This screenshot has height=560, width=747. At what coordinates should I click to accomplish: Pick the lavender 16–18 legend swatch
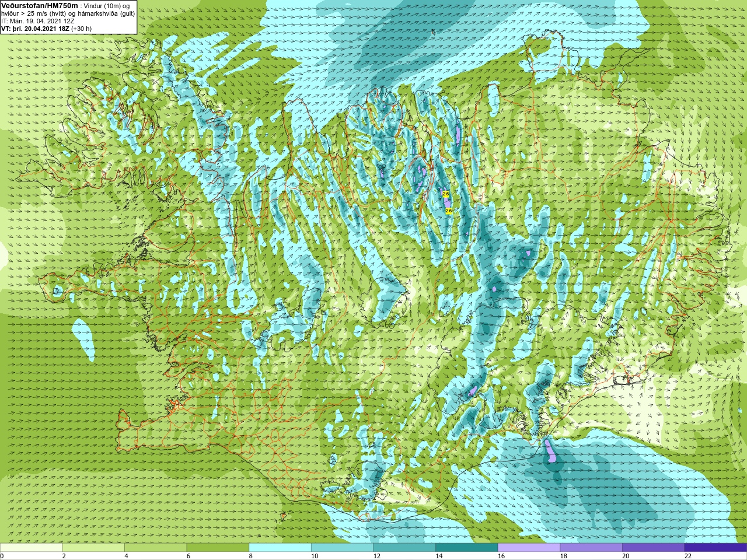click(529, 547)
